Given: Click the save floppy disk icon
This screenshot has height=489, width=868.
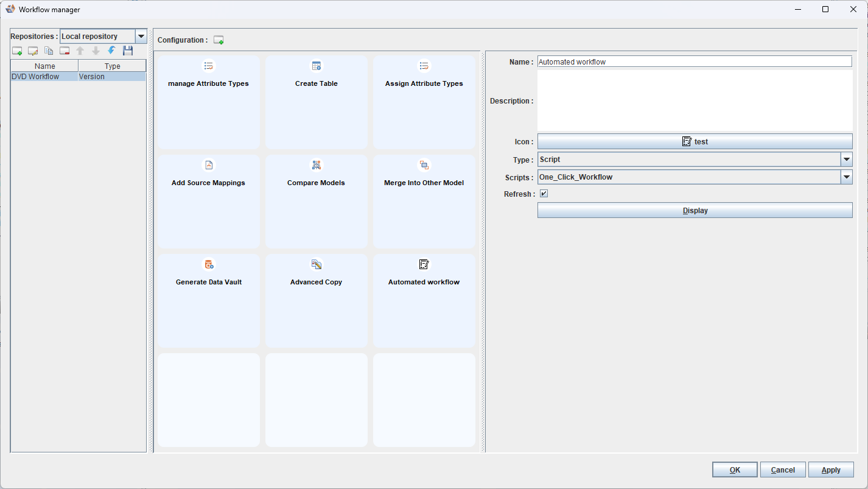Looking at the screenshot, I should (x=128, y=51).
